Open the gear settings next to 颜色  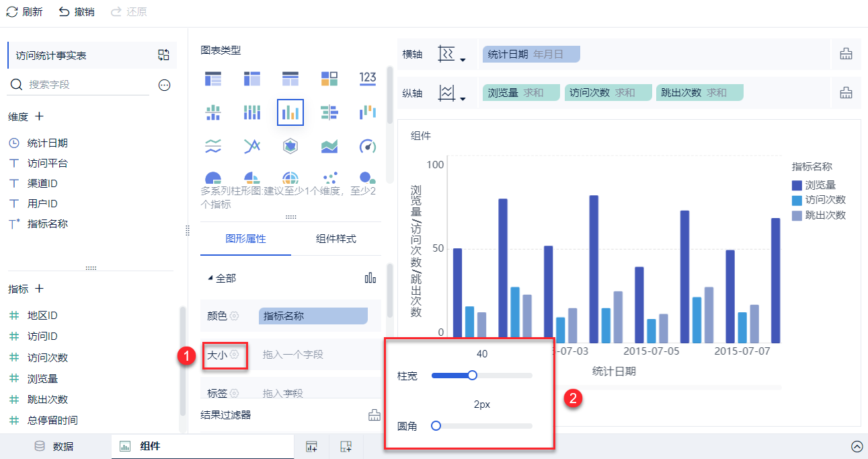(234, 316)
